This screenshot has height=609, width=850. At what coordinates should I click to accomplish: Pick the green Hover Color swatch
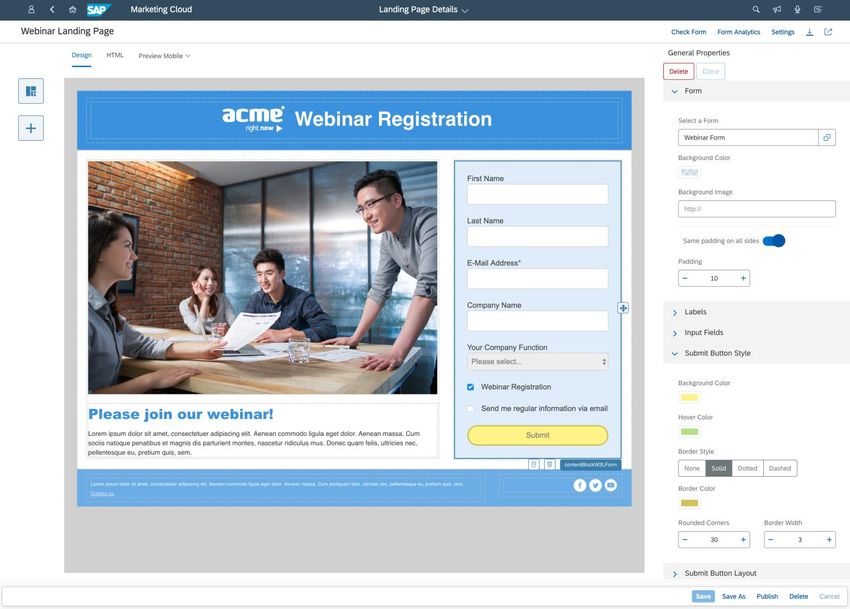(689, 432)
